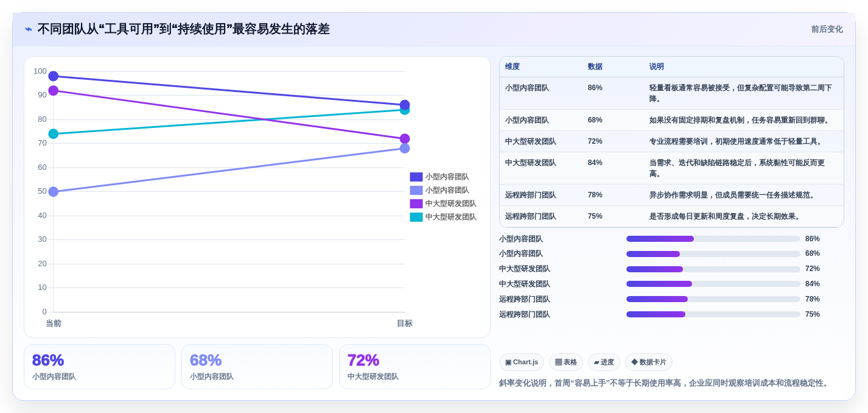
Task: Click the light blue data point at 目标
Action: [x=405, y=149]
